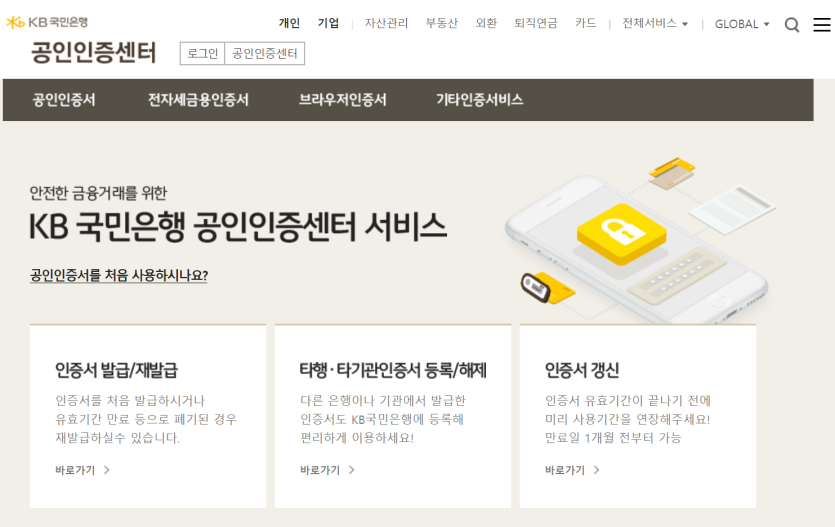
Task: Click the 안전한 금융거래를 위한 subtitle
Action: [x=98, y=193]
